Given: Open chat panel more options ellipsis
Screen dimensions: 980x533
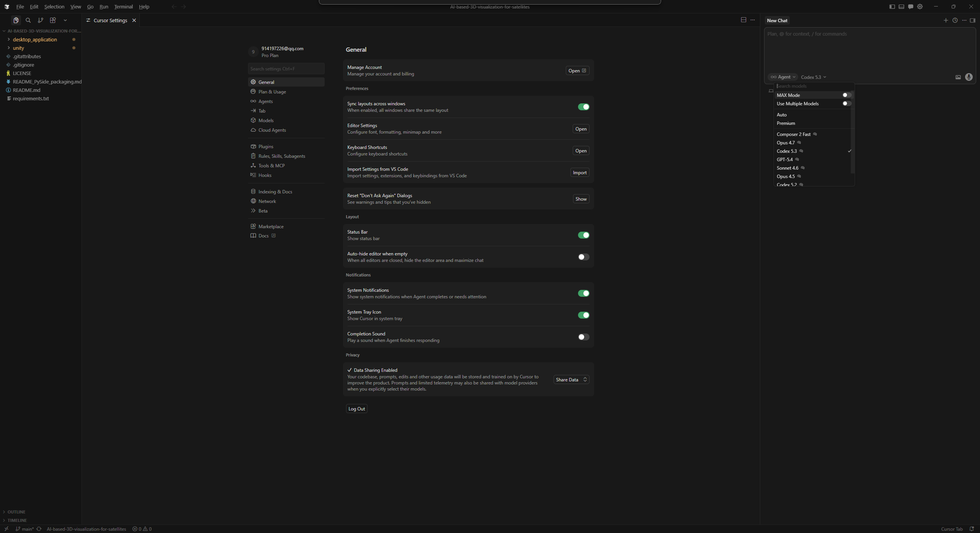Looking at the screenshot, I should [x=964, y=20].
